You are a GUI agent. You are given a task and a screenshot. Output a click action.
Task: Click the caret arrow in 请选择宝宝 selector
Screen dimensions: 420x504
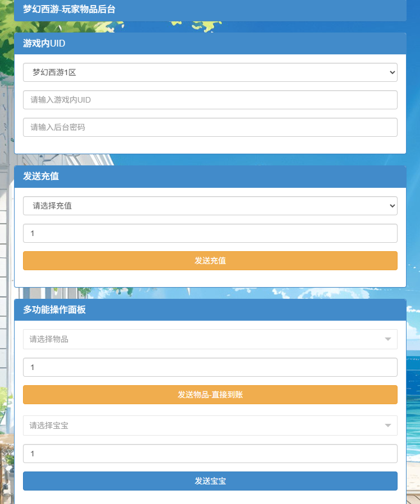click(x=387, y=426)
